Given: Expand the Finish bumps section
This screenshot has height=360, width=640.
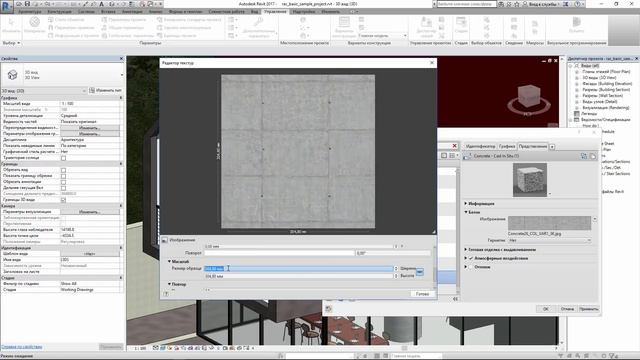Looking at the screenshot, I should (466, 249).
